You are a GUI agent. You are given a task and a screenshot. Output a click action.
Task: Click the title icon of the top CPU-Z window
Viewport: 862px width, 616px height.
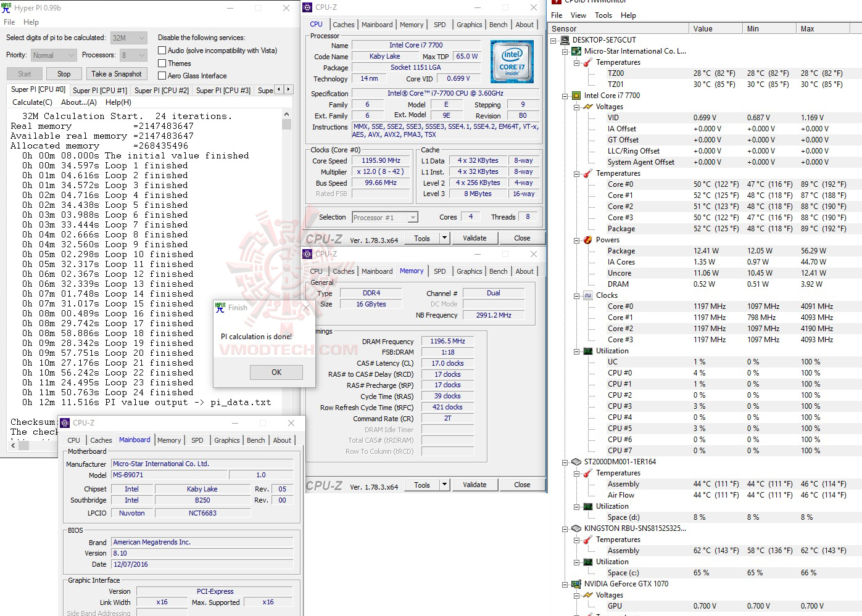(307, 7)
